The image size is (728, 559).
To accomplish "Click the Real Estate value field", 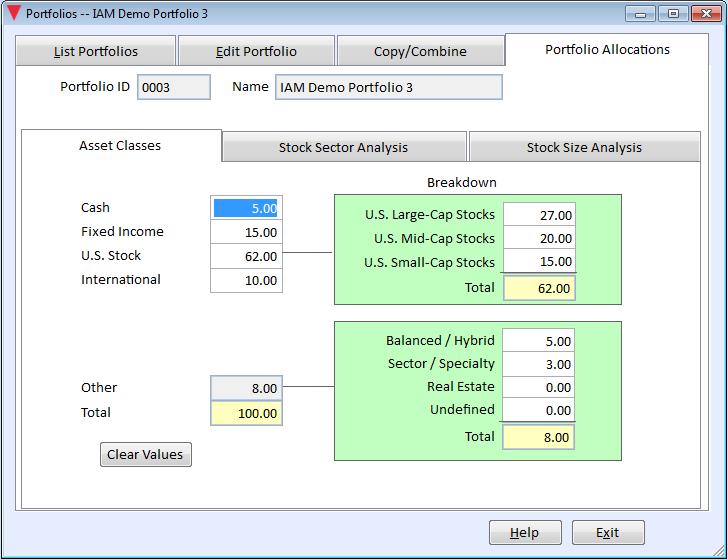I will tap(539, 387).
